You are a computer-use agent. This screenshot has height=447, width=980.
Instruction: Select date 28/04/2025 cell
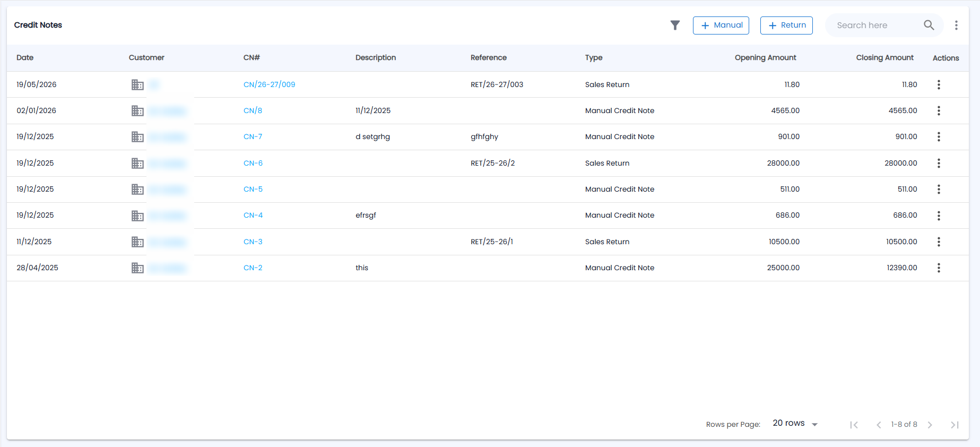click(x=37, y=268)
